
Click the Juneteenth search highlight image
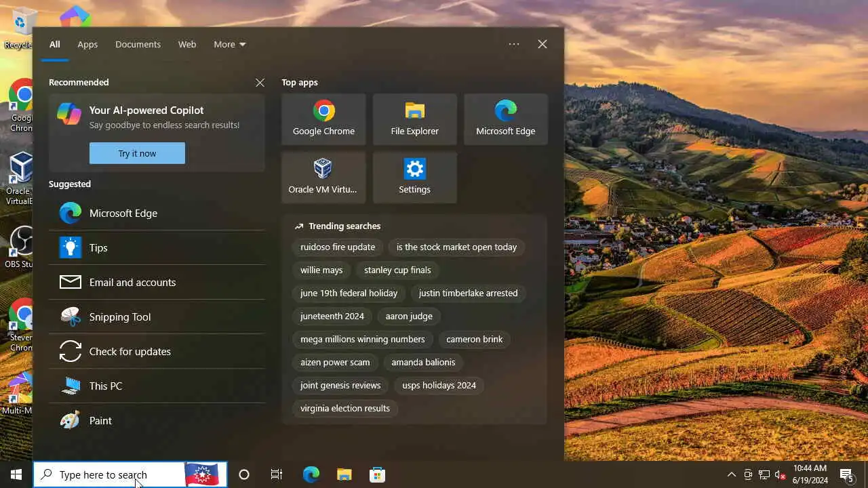202,474
